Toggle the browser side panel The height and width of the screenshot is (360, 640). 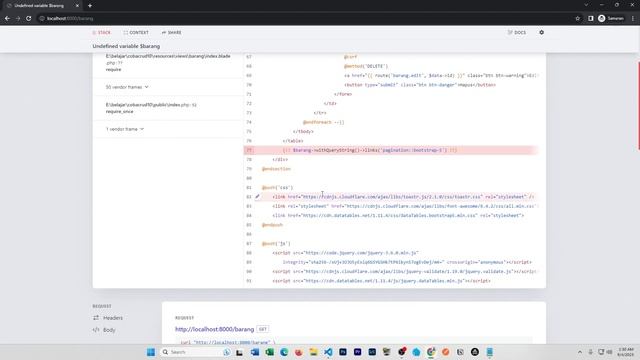pyautogui.click(x=590, y=18)
